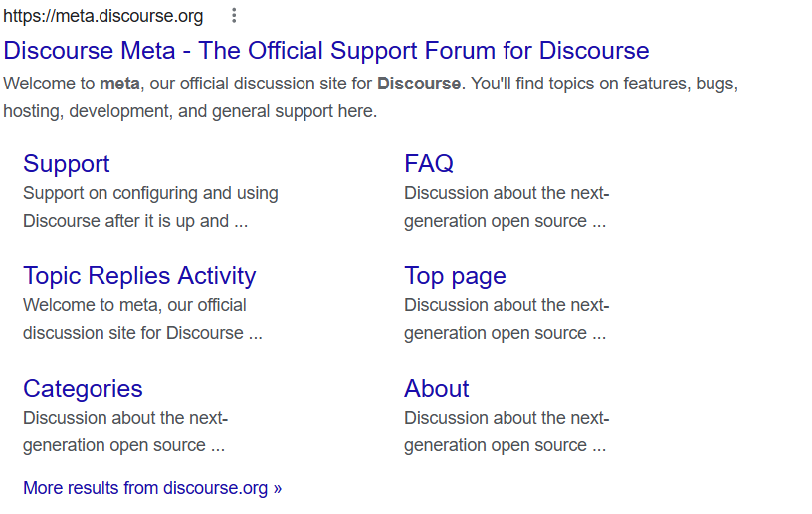Open the About sitelink
Viewport: 812px width, 514px height.
[436, 389]
